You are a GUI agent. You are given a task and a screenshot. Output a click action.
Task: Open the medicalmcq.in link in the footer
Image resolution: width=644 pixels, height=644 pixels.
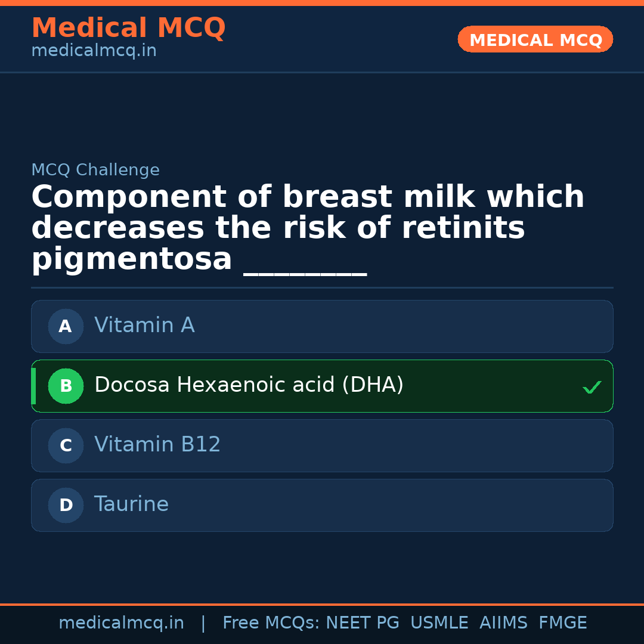121,623
